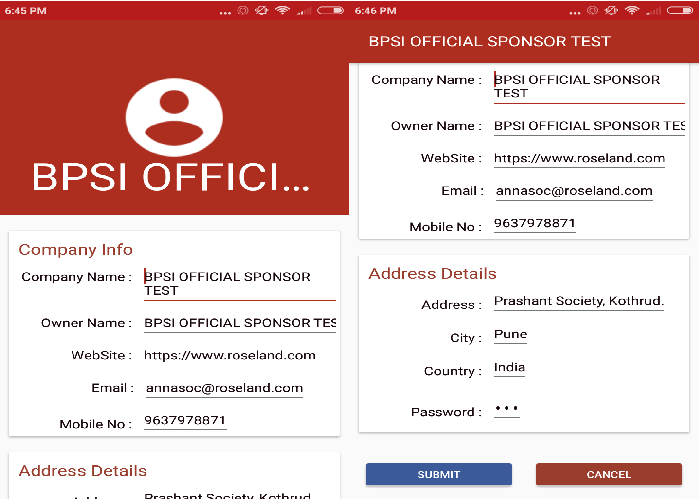Tap the Wi-Fi icon in right status bar
This screenshot has height=499, width=700.
click(631, 10)
